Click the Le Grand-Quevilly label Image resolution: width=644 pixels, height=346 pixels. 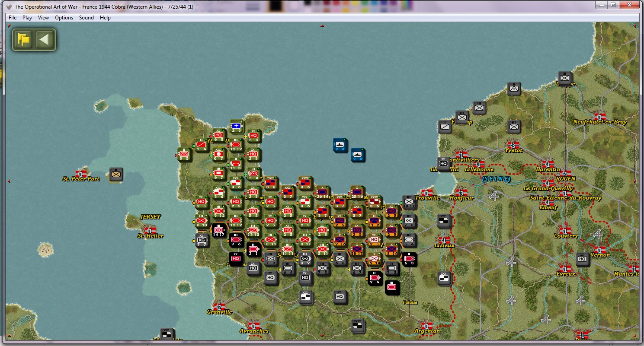point(548,188)
